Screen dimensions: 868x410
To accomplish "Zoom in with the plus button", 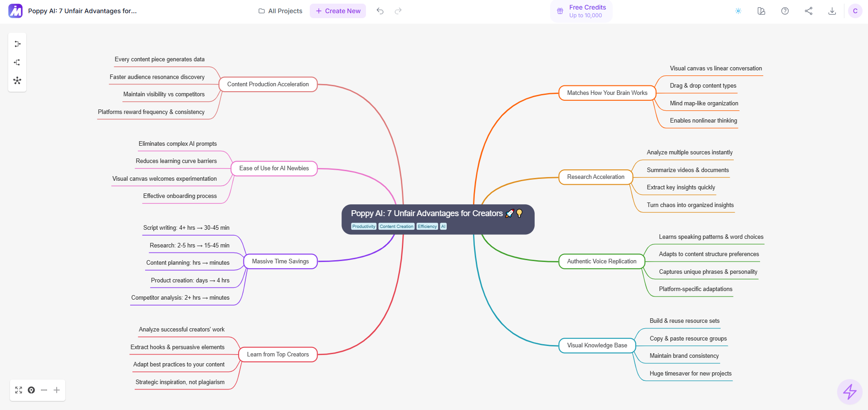I will pyautogui.click(x=57, y=390).
